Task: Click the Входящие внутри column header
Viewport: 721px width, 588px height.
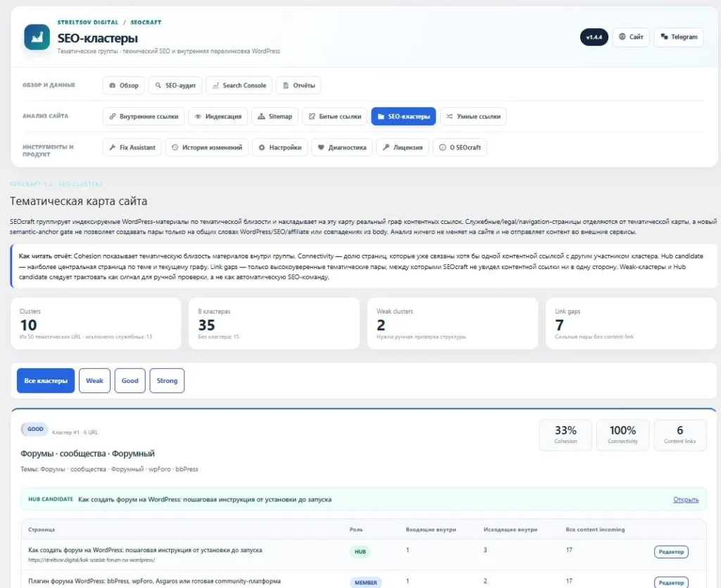Action: tap(431, 530)
